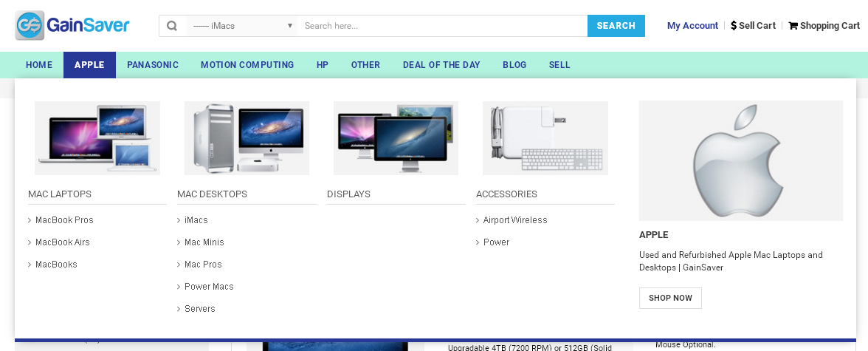The width and height of the screenshot is (868, 351).
Task: Browse the MacBooks link
Action: click(56, 265)
